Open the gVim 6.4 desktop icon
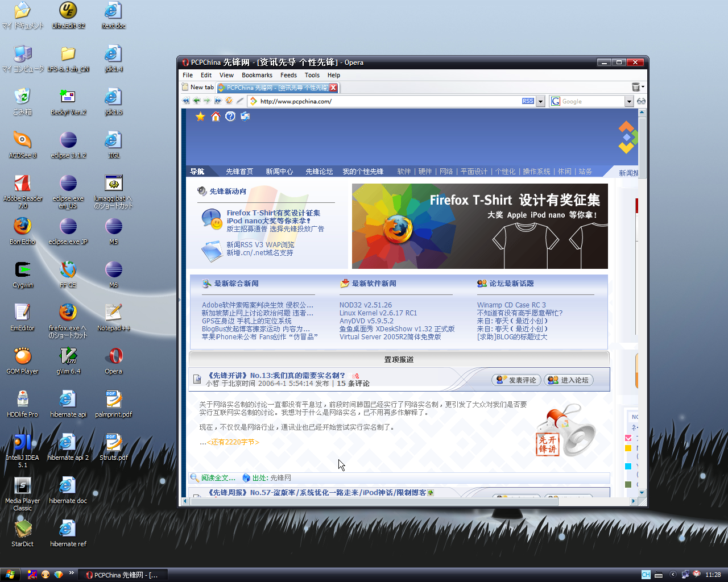 (x=68, y=361)
